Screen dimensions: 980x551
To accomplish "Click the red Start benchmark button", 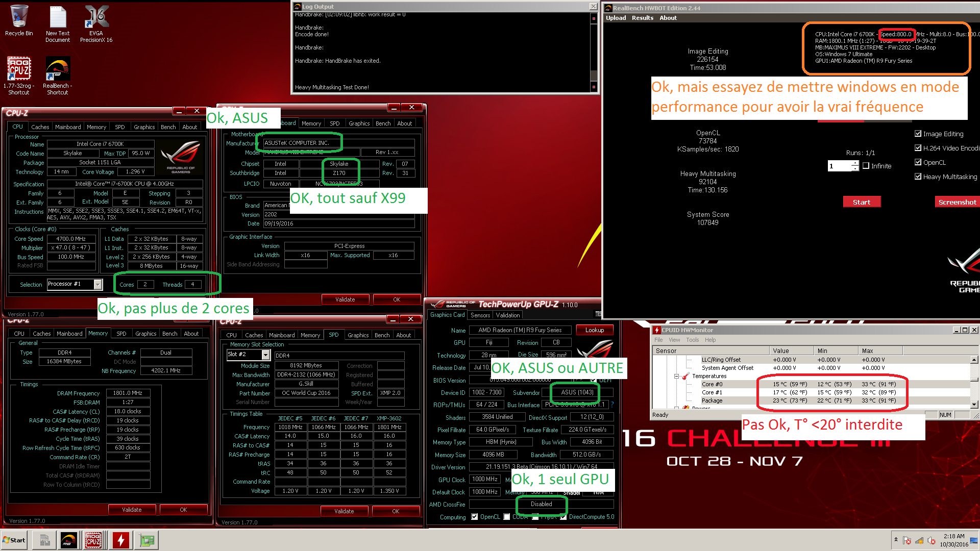I will 861,202.
